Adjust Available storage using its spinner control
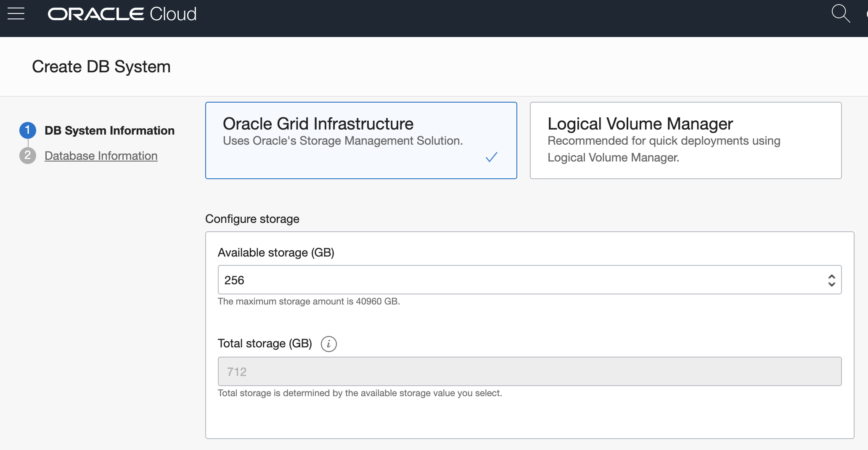The width and height of the screenshot is (868, 450). (831, 279)
